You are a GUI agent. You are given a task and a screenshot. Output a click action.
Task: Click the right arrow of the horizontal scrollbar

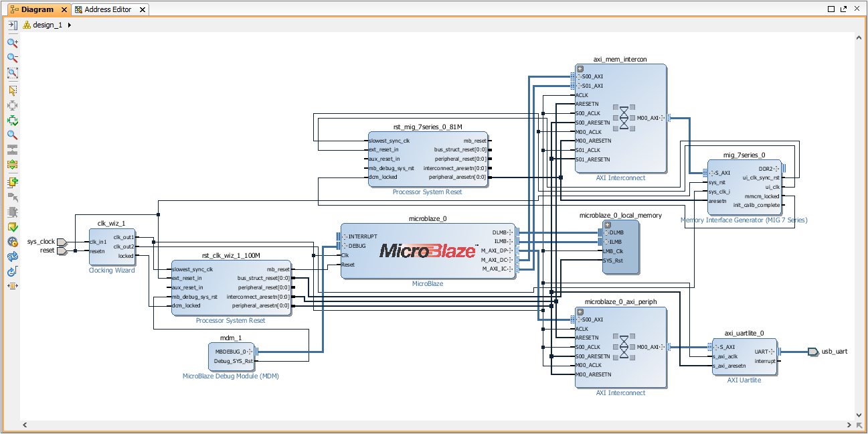tap(850, 425)
